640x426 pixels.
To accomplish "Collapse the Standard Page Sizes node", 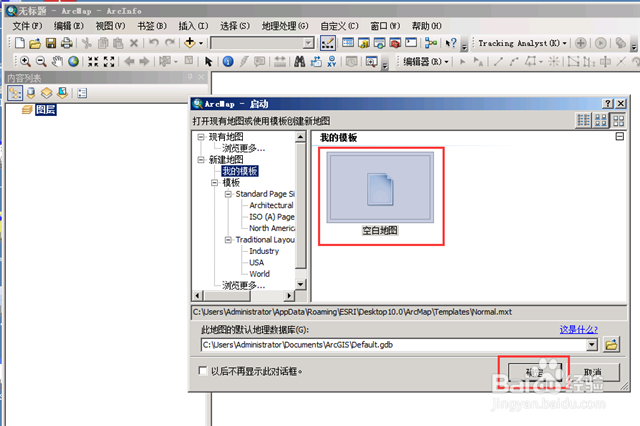I will click(228, 194).
